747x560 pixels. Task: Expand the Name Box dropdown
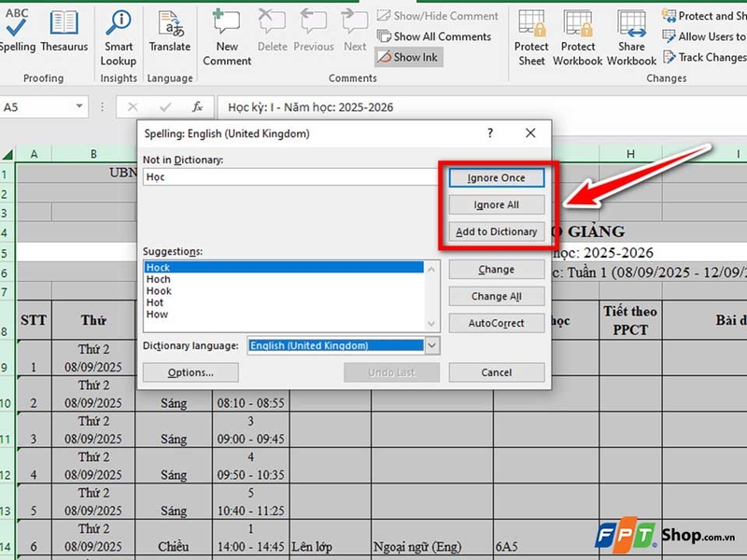click(79, 106)
